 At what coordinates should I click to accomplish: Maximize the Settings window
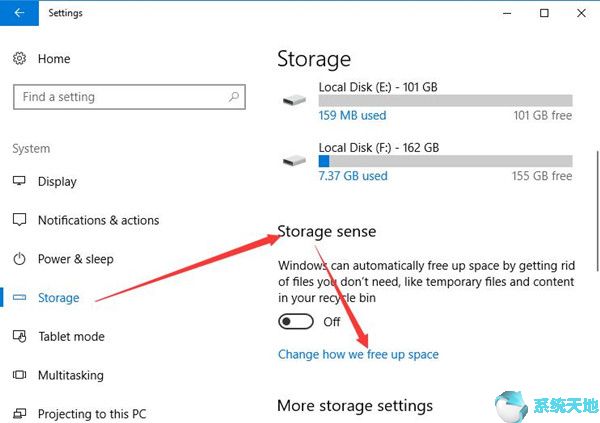pos(544,13)
